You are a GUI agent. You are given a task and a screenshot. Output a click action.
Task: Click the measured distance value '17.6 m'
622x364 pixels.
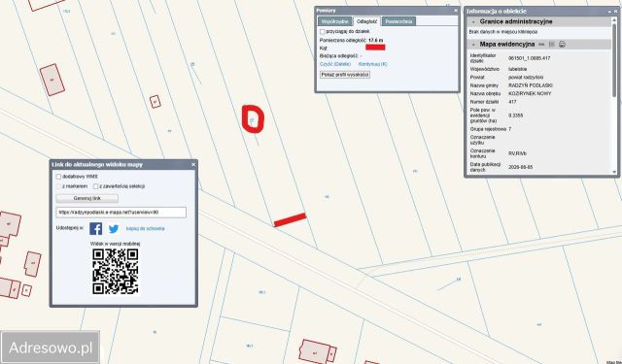pyautogui.click(x=376, y=41)
